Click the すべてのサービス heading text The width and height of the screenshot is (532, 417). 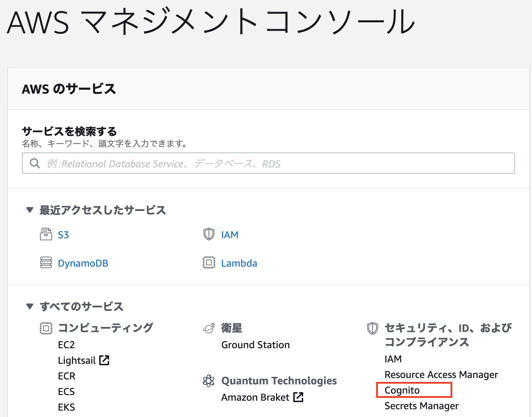pyautogui.click(x=81, y=306)
